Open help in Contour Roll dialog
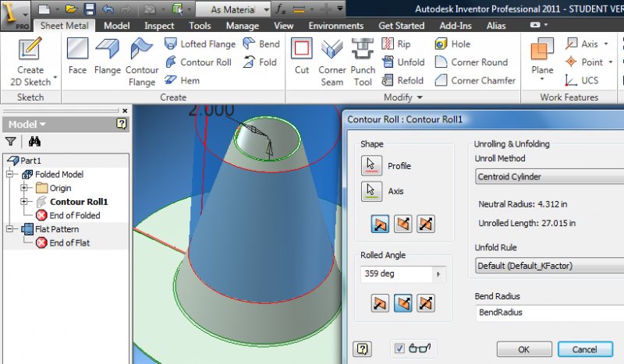The width and height of the screenshot is (624, 364). coord(362,349)
